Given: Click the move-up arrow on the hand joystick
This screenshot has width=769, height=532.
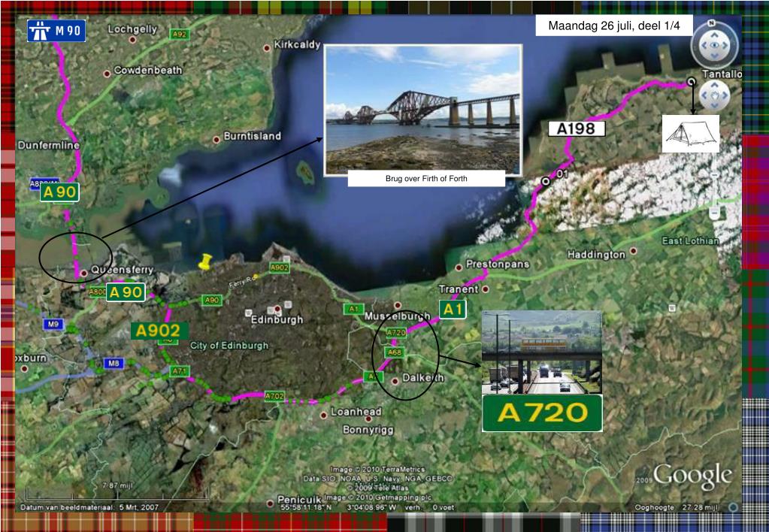Looking at the screenshot, I should [714, 85].
